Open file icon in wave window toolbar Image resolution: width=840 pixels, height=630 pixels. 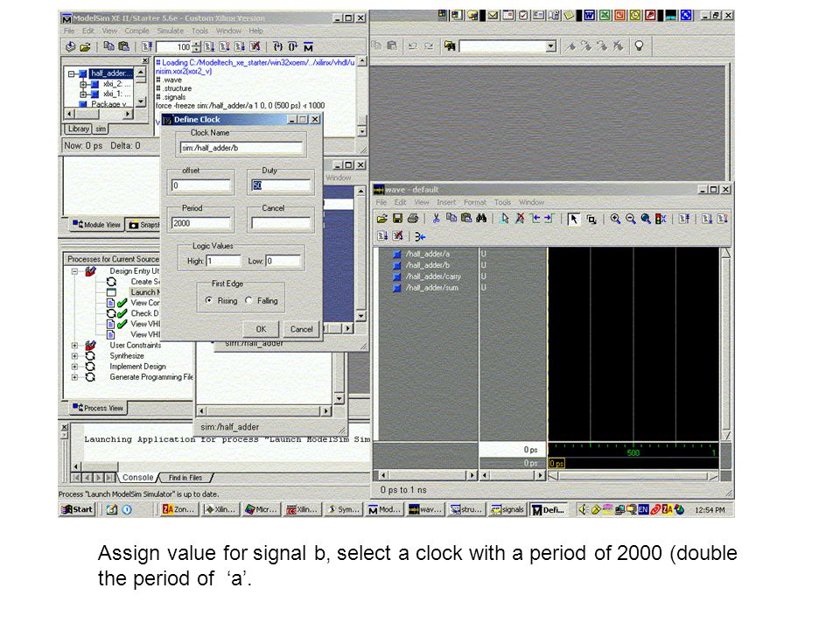click(382, 219)
